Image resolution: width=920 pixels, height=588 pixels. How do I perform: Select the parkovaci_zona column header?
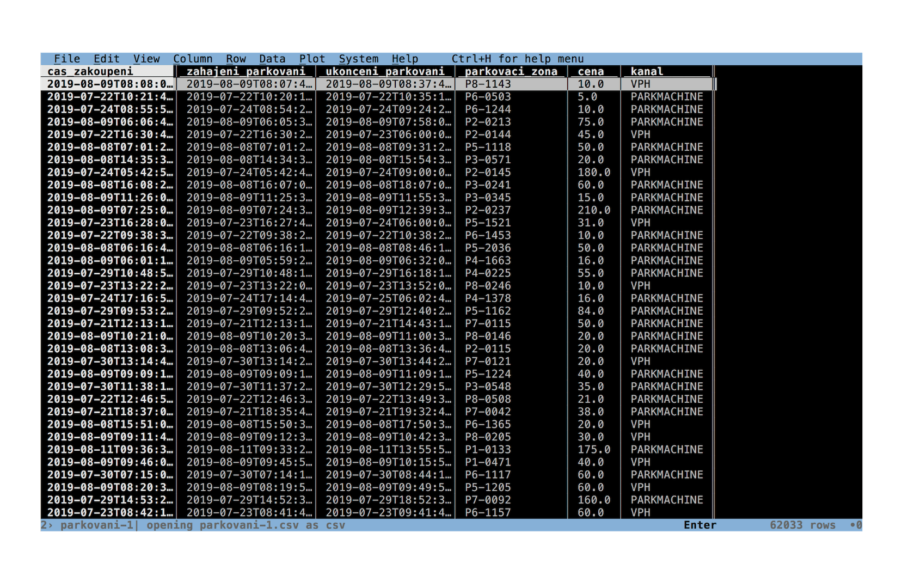click(511, 71)
